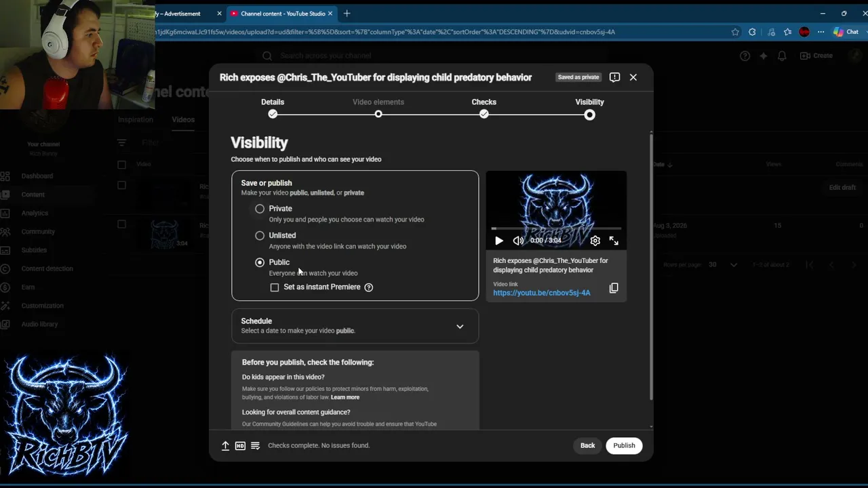Open Copilot Chat in the browser toolbar
The height and width of the screenshot is (488, 868).
846,32
